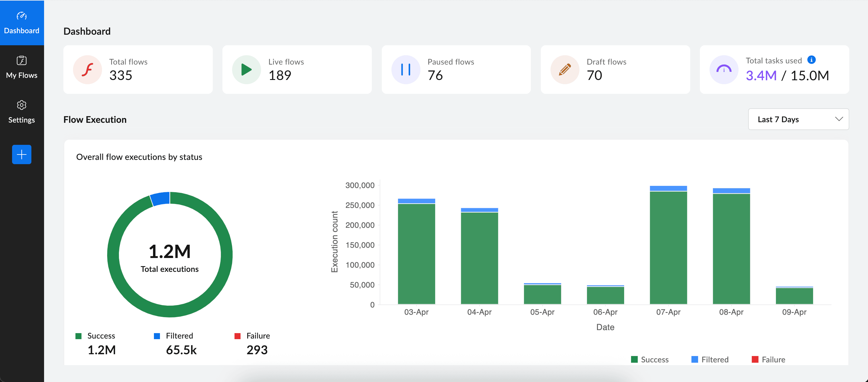Open the Last 7 Days dropdown

(798, 119)
